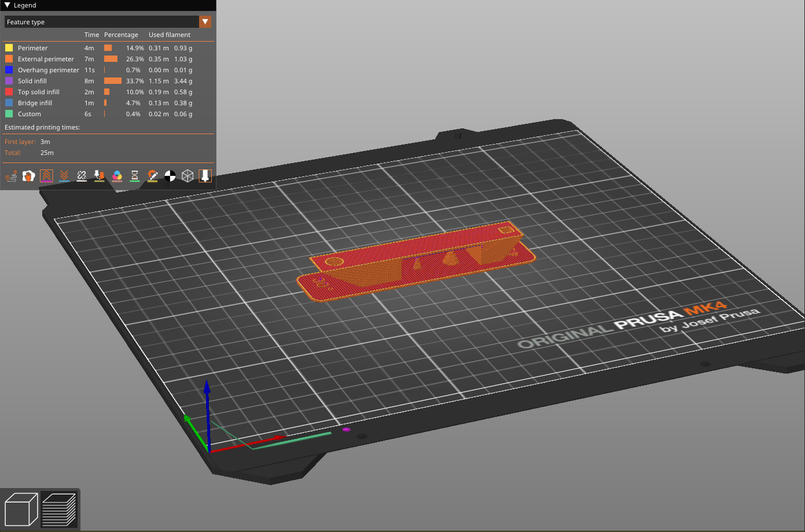Toggle shells visibility cube icon
805x532 pixels.
(188, 176)
